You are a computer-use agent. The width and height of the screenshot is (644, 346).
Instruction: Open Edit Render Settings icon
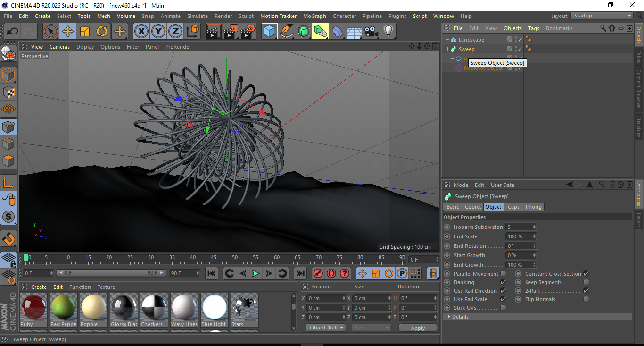248,32
